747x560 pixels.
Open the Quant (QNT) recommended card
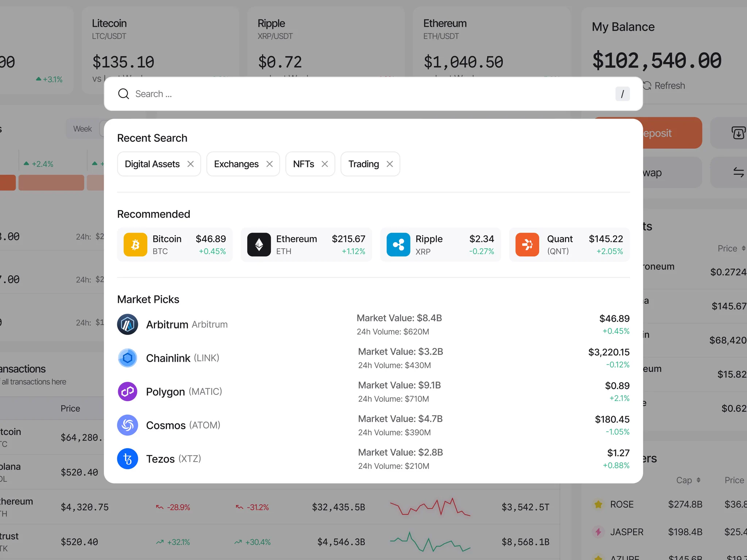pos(569,245)
